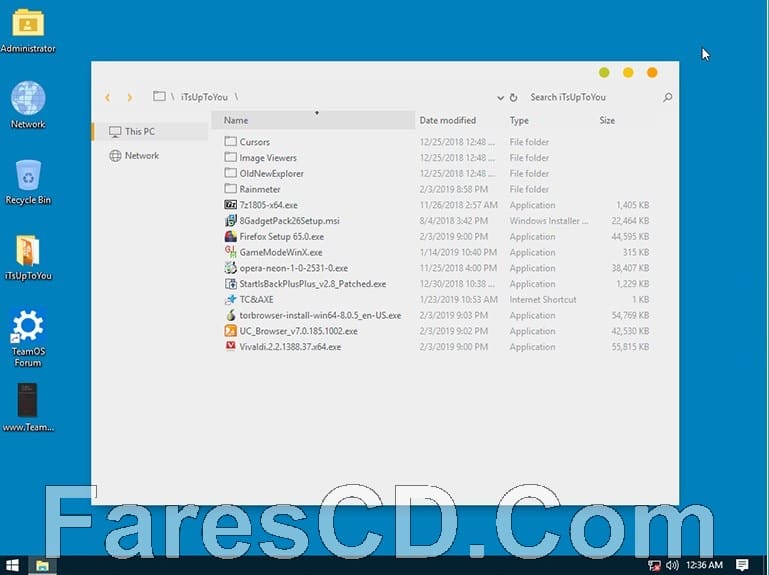Click the 44,595 KB size value
The height and width of the screenshot is (575, 769).
[630, 236]
